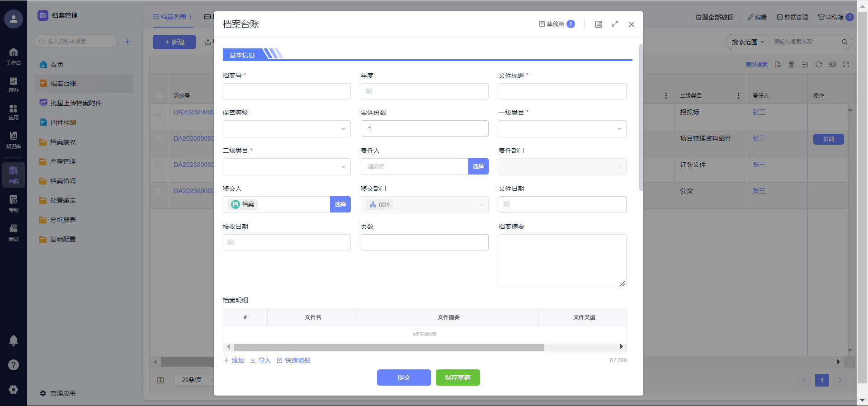Click the dialog side-panel layout icon
This screenshot has height=406, width=868.
(599, 24)
